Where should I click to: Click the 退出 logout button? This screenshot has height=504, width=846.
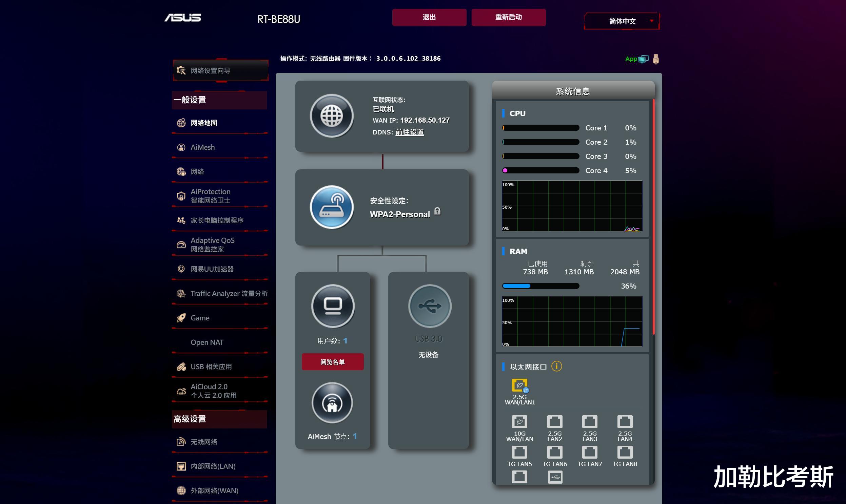pos(429,17)
